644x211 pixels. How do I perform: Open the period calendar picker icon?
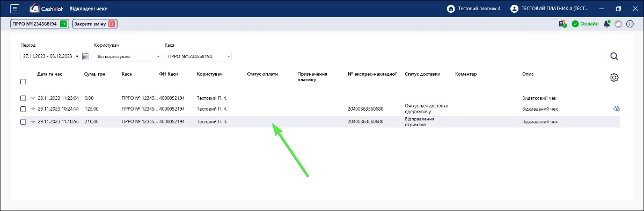(85, 56)
